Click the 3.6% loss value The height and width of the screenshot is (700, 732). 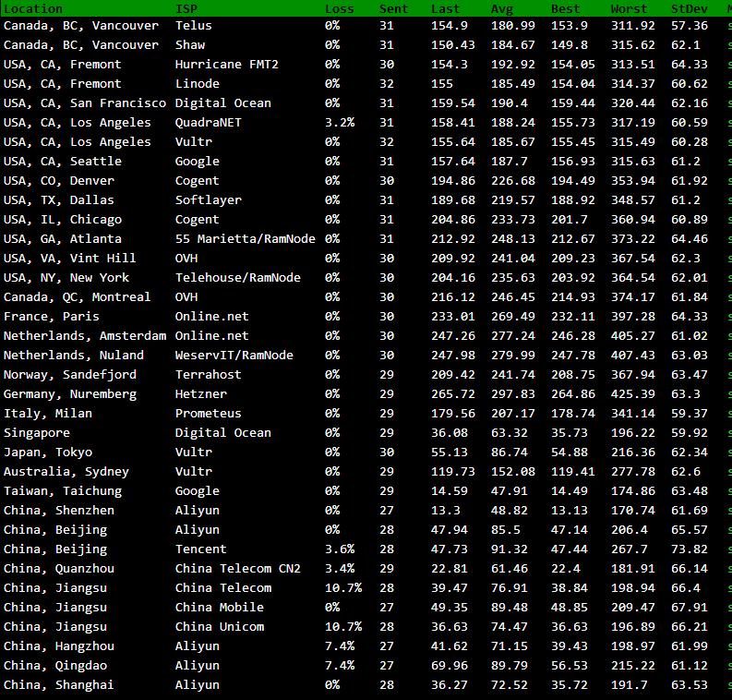[340, 549]
